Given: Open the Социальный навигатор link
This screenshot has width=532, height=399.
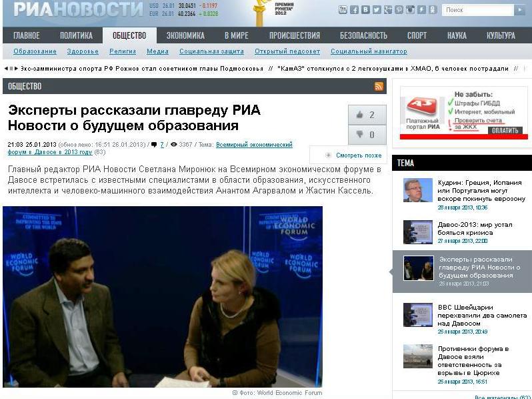Looking at the screenshot, I should tap(369, 51).
